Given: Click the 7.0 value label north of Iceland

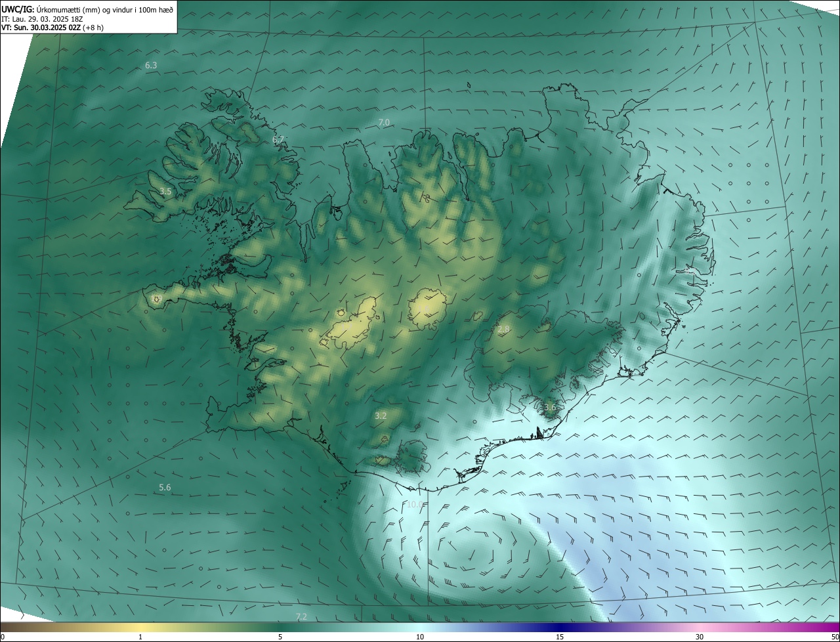Looking at the screenshot, I should point(384,122).
